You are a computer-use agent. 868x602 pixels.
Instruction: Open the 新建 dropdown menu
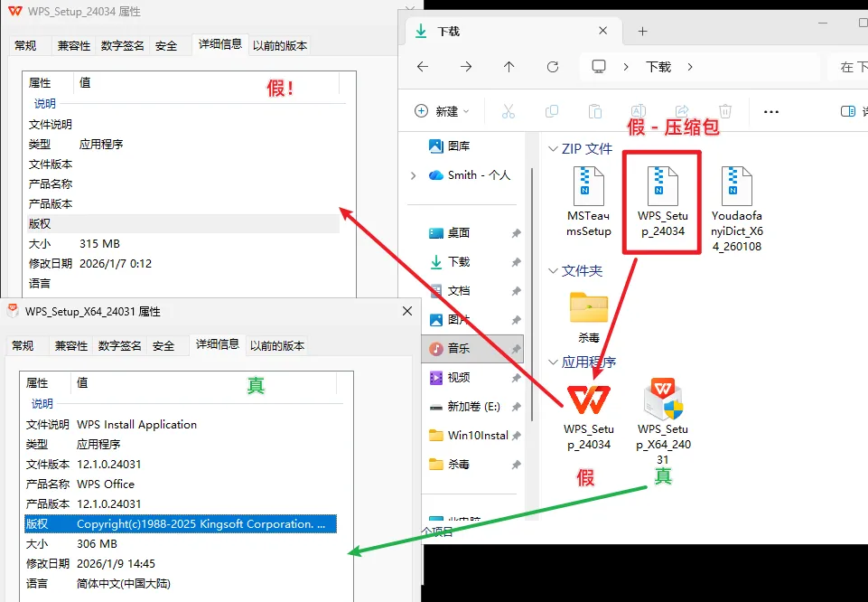(x=442, y=111)
